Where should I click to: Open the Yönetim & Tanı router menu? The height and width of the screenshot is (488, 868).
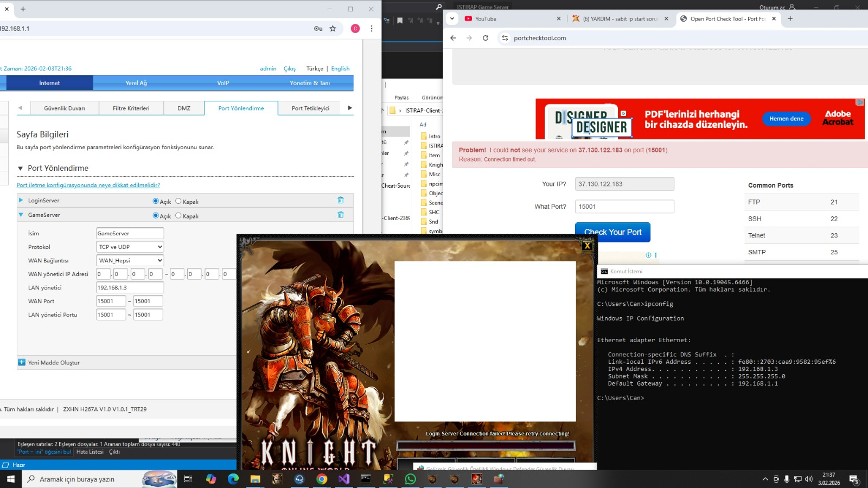tap(310, 83)
